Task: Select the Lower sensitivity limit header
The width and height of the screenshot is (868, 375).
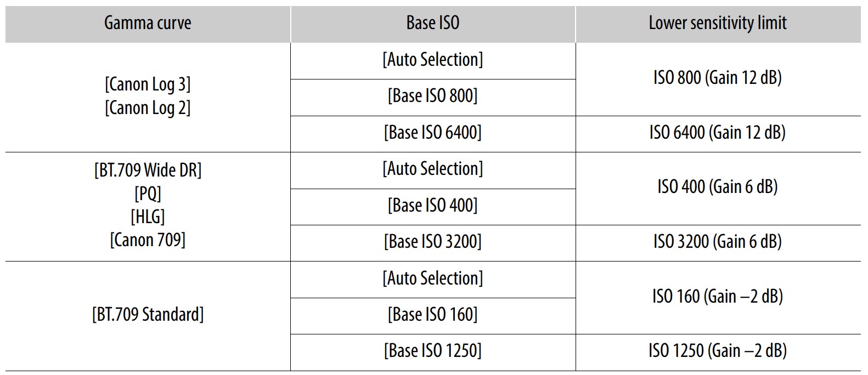Action: (718, 23)
